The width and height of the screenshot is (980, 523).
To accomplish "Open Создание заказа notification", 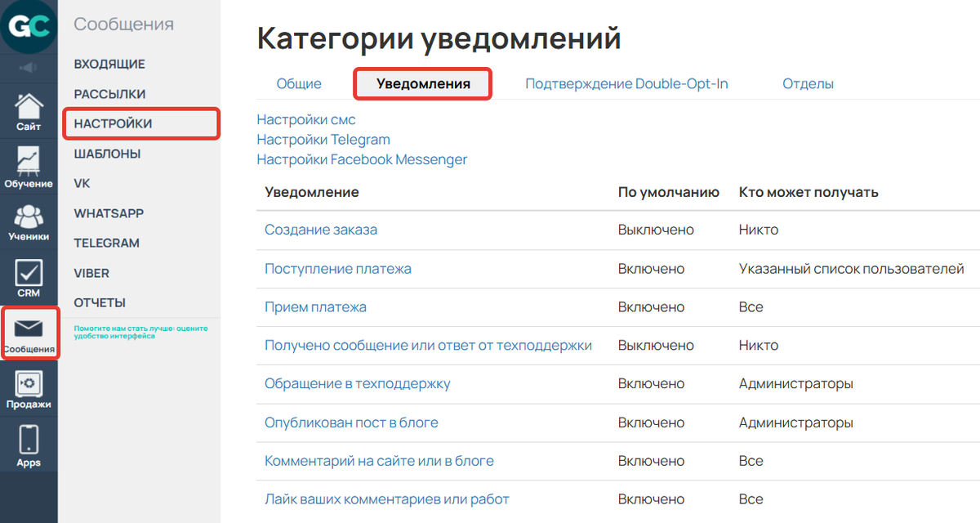I will [321, 230].
